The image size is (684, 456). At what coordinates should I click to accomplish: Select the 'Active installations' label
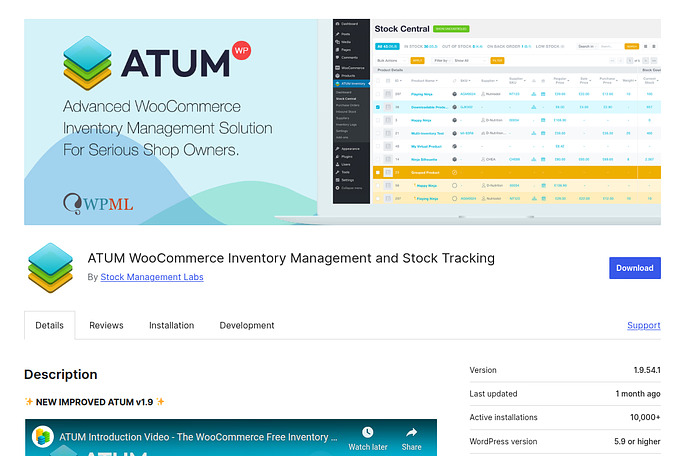503,417
